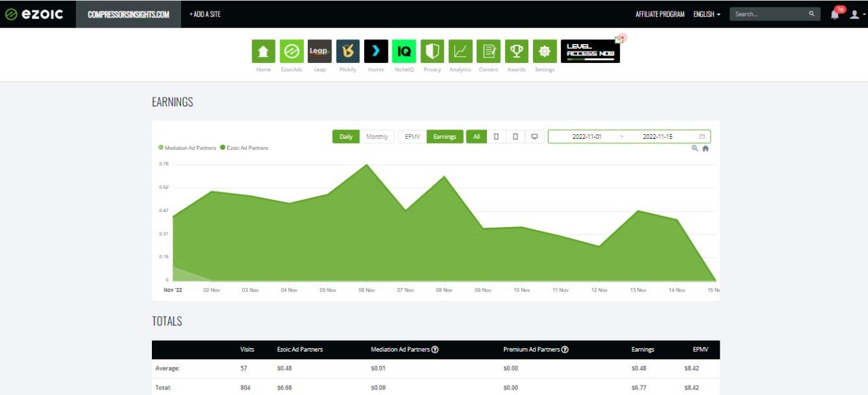
Task: Open the envelope message icon on banner
Action: tap(619, 39)
